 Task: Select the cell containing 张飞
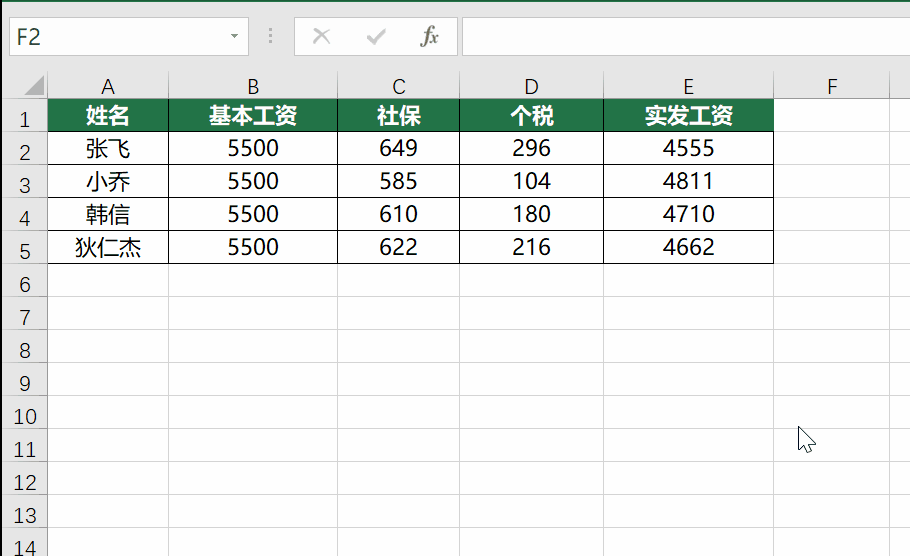point(108,149)
